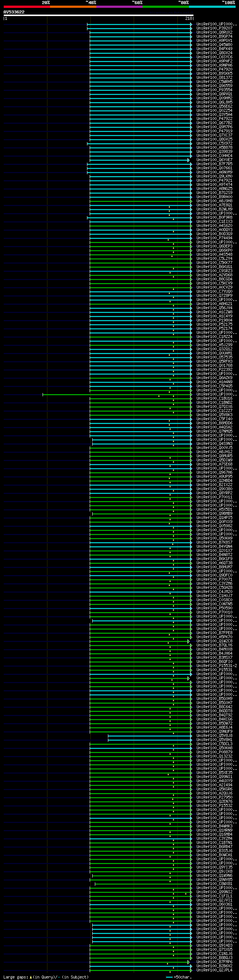
Task: Open hit UniRef100_Q45W80
Action: click(x=214, y=45)
